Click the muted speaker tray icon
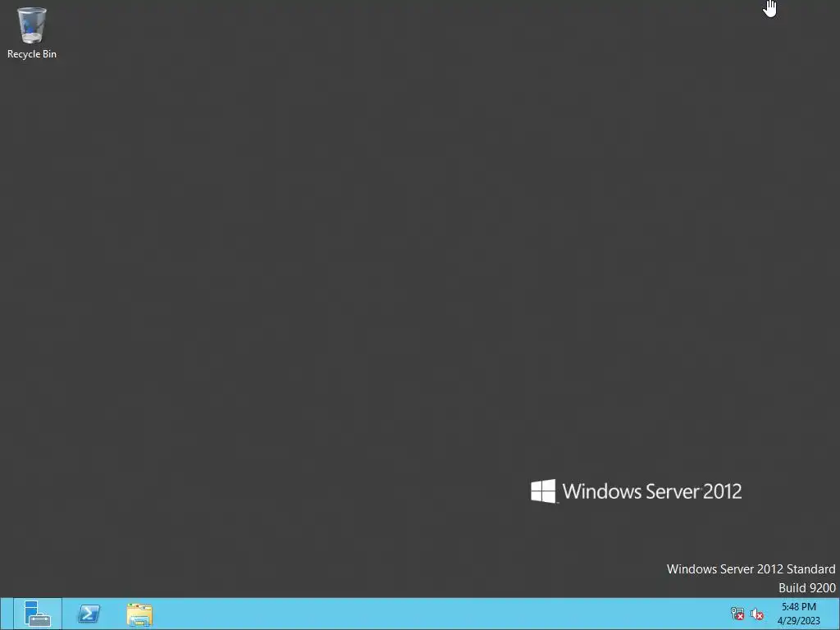Screen dimensions: 840x630 click(x=757, y=614)
